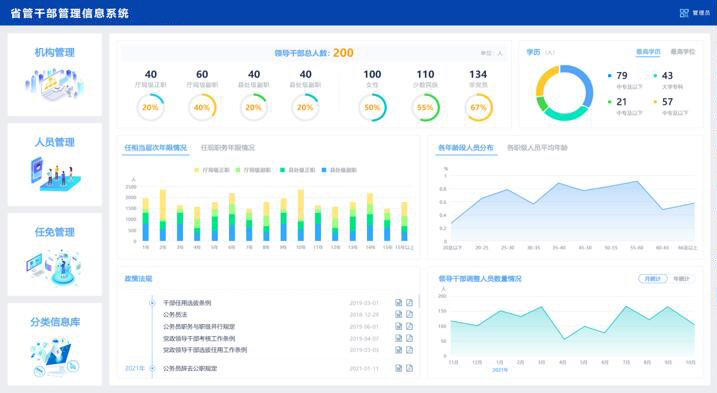
Task: Open the 管理员 user label
Action: pyautogui.click(x=701, y=13)
